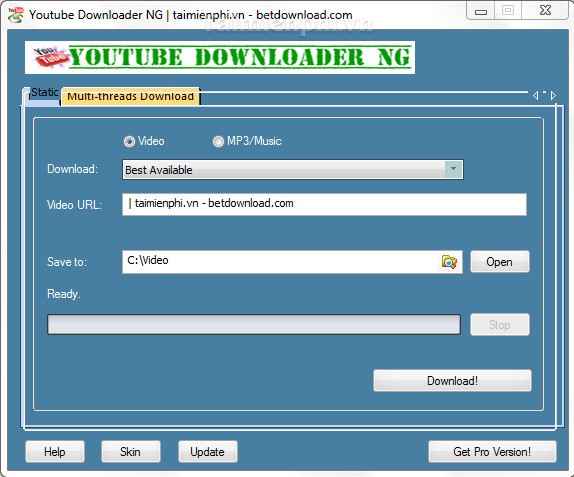Click the Youtube Downloader NG title bar app icon
Image resolution: width=574 pixels, height=477 pixels.
point(16,15)
